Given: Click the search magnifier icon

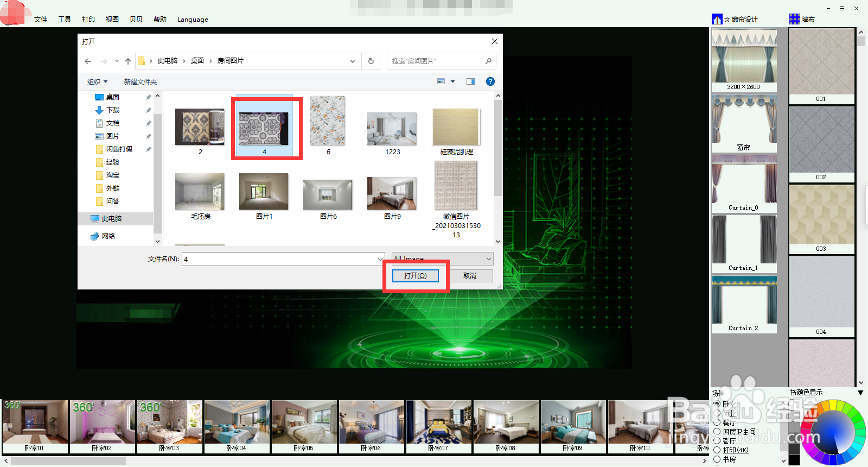Looking at the screenshot, I should click(x=488, y=61).
